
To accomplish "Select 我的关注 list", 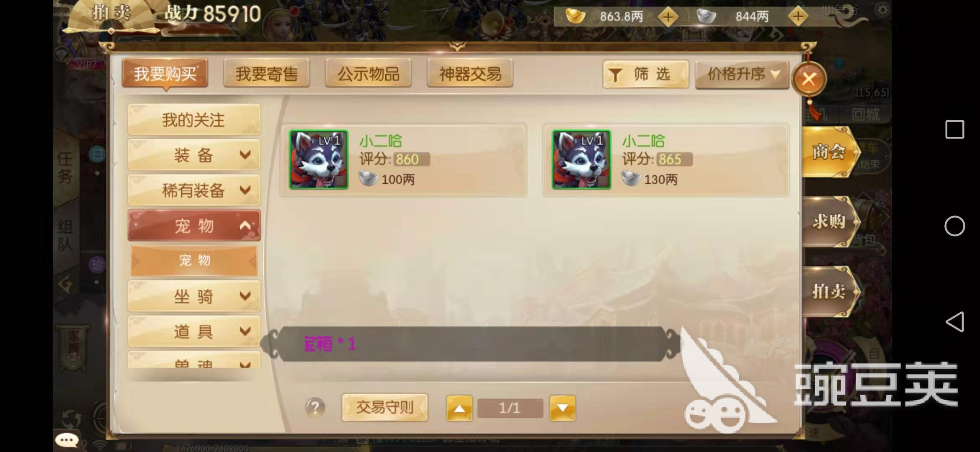I will [194, 120].
